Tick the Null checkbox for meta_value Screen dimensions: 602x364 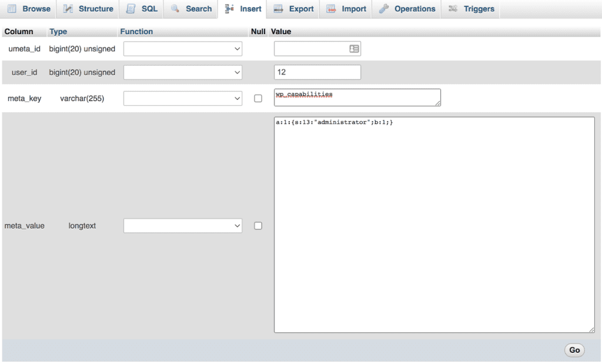click(258, 225)
